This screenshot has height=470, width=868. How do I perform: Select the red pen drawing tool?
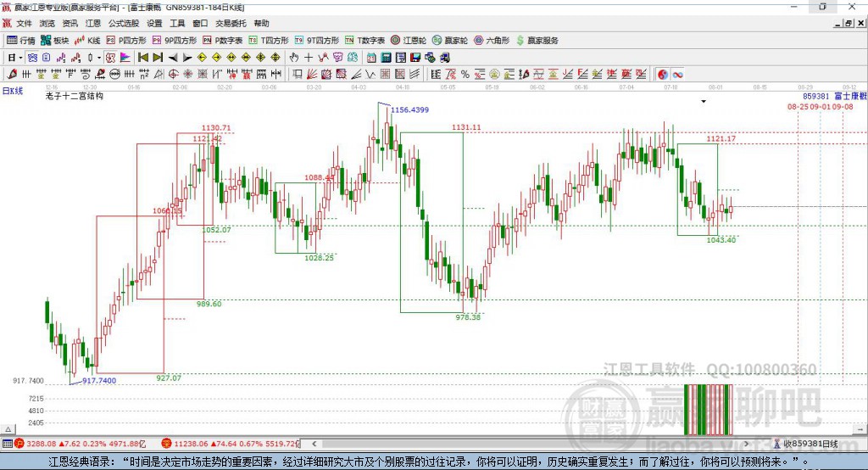coord(12,75)
